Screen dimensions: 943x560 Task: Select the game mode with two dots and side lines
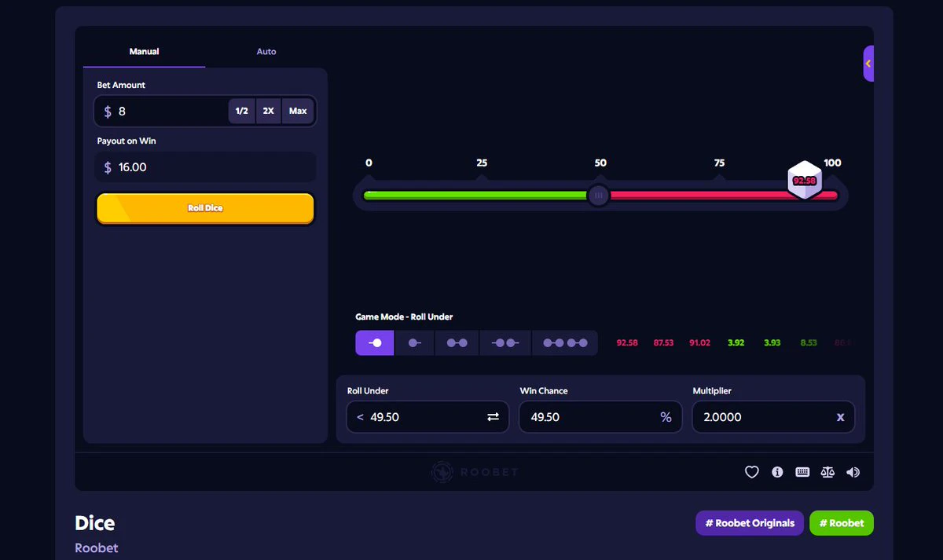(505, 342)
